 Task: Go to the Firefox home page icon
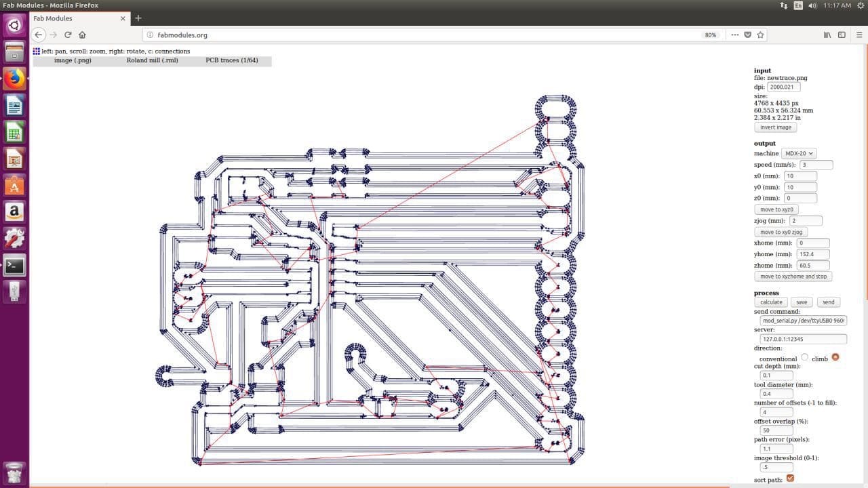coord(83,35)
